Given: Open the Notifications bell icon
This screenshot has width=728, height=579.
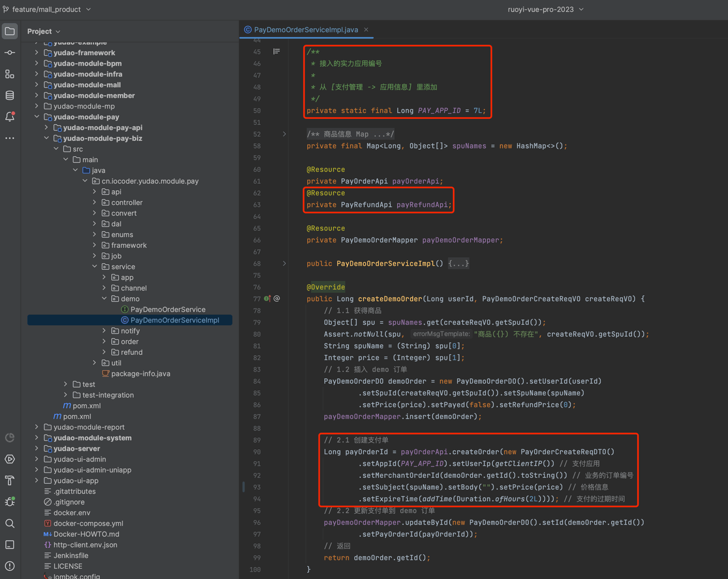Looking at the screenshot, I should 10,117.
